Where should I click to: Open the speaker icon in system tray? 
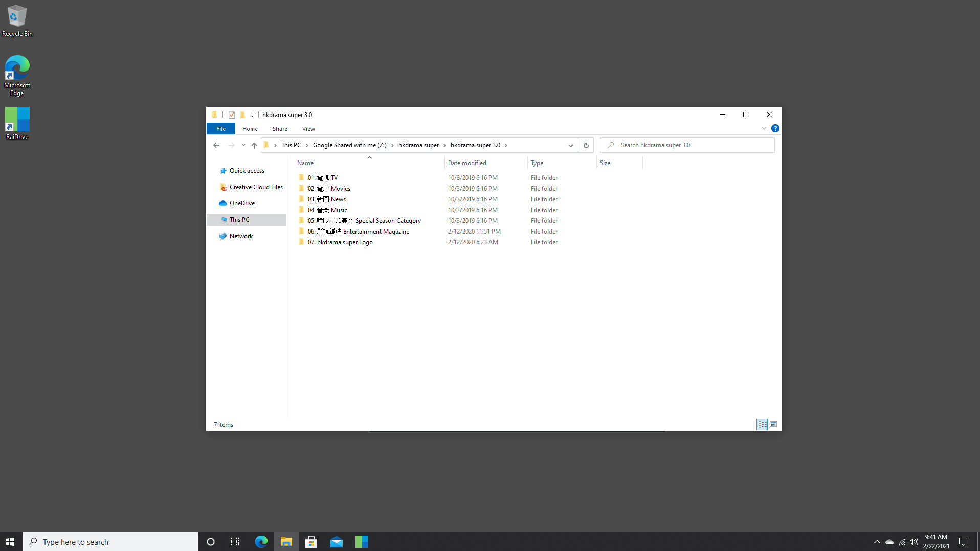pos(915,542)
